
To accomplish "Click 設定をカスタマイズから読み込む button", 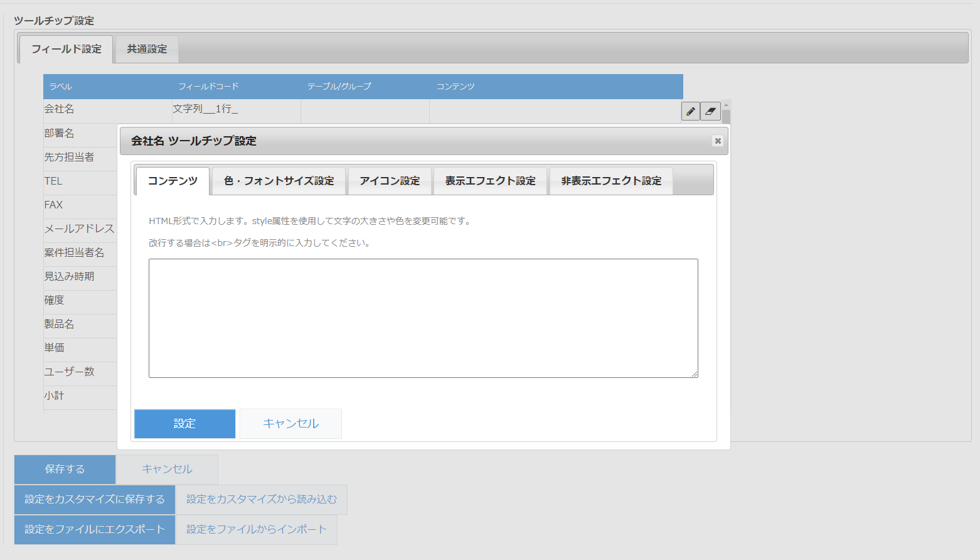I will coord(261,499).
